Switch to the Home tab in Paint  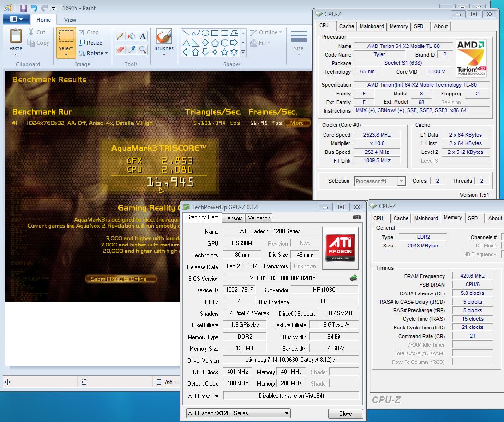[44, 20]
